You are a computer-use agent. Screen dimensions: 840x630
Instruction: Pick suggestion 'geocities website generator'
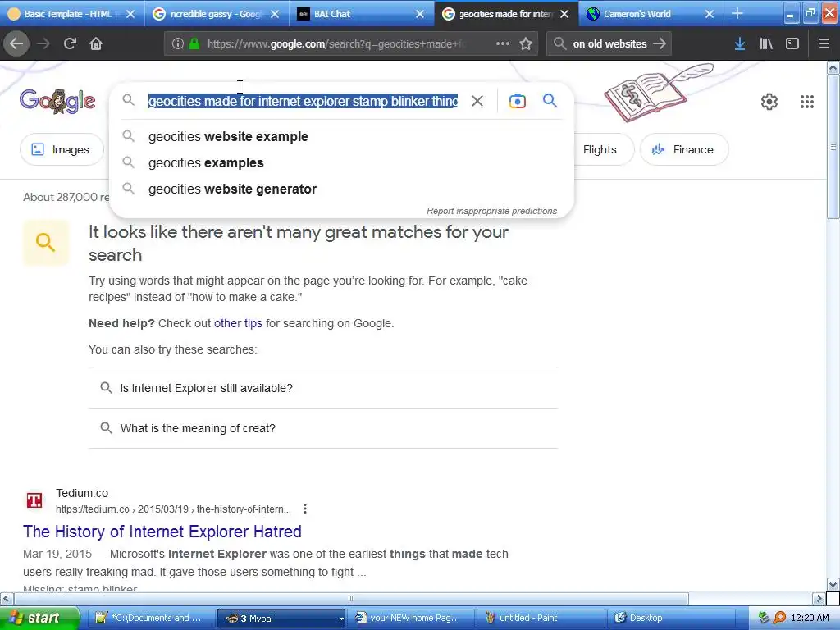coord(341,189)
